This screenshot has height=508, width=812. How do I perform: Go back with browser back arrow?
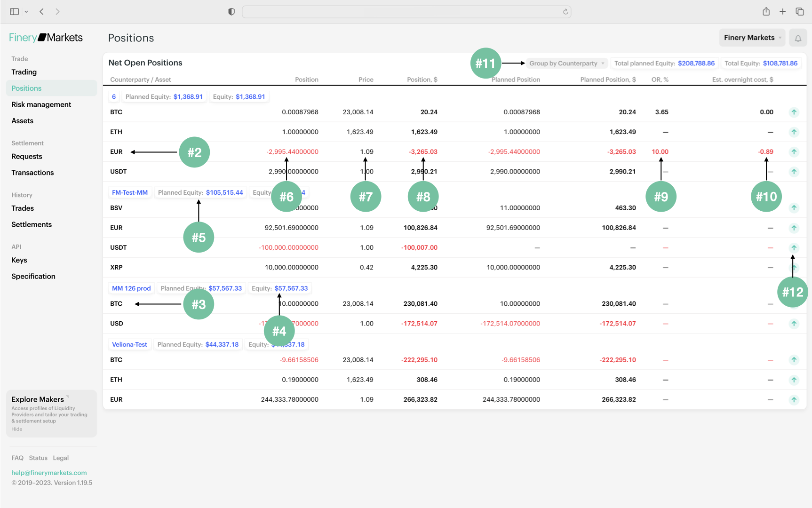(42, 11)
